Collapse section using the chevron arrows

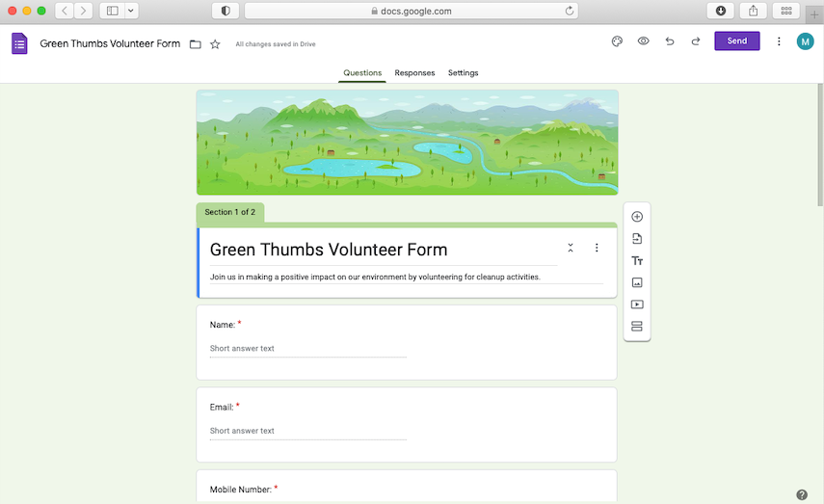[571, 249]
